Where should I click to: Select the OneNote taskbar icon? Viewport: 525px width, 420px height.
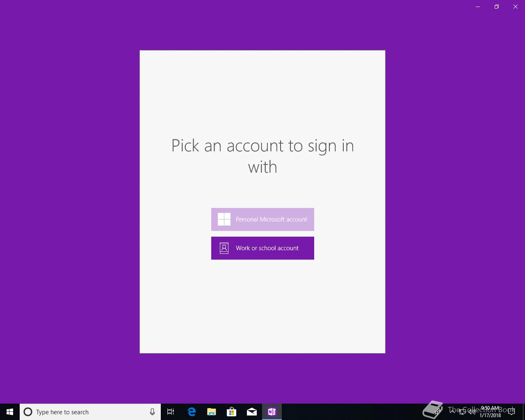pos(272,412)
